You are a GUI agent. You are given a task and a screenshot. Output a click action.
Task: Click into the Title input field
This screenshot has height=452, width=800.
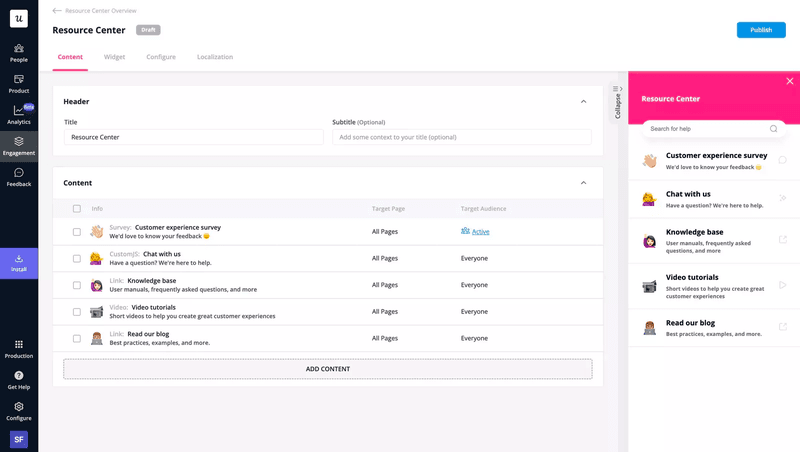pyautogui.click(x=193, y=137)
